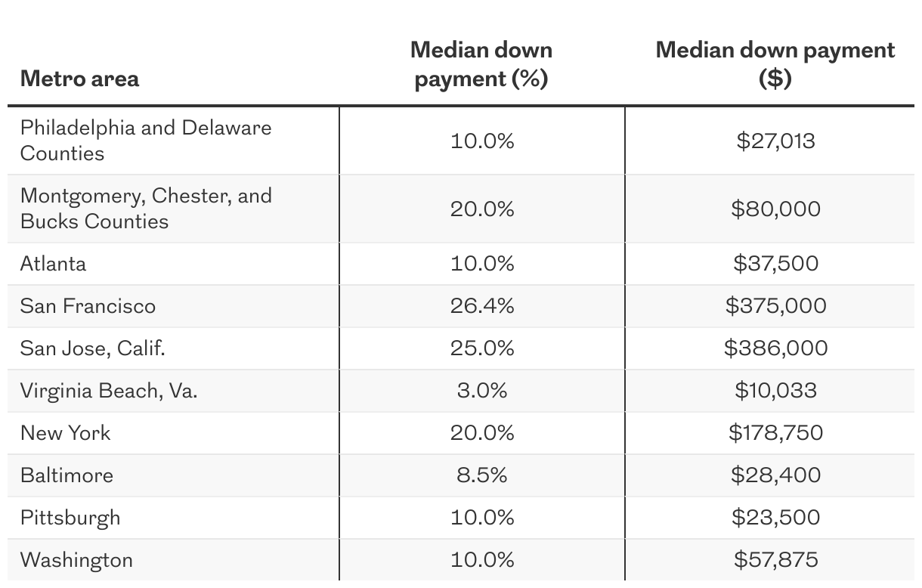Image resolution: width=922 pixels, height=588 pixels.
Task: Click the Washington row label
Action: pos(76,560)
